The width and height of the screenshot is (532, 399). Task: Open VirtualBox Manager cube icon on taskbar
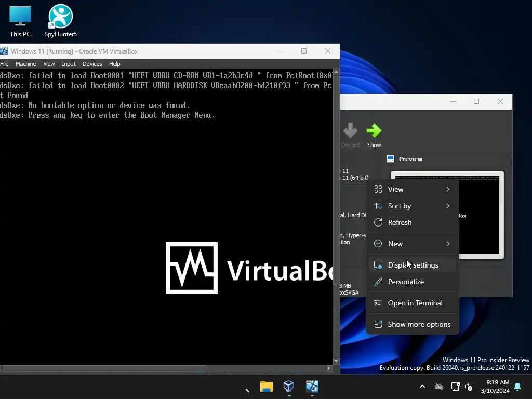click(x=288, y=387)
